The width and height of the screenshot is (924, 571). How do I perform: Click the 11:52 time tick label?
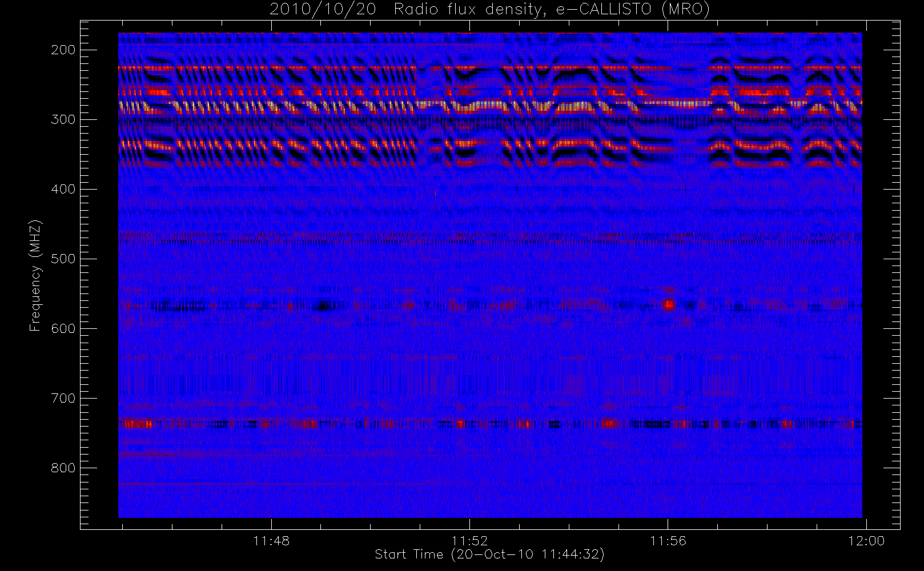[469, 540]
